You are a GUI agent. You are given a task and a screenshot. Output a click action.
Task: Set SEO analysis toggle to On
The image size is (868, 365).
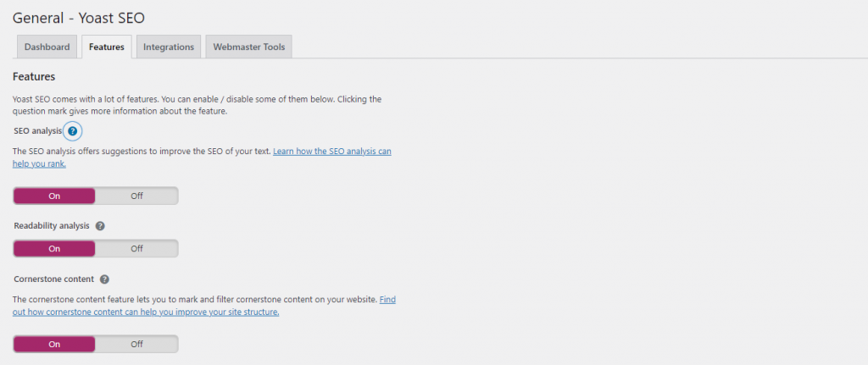point(54,196)
